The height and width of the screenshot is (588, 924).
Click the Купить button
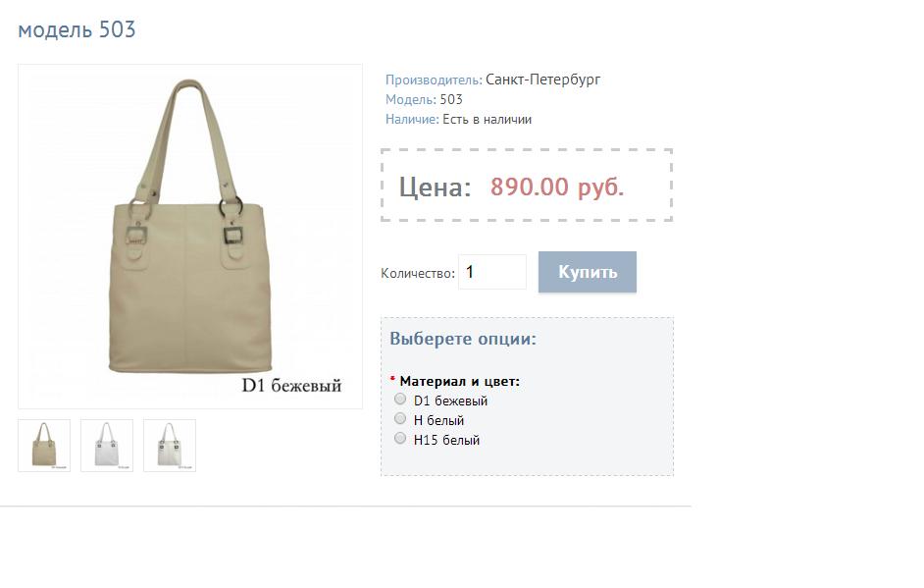[588, 272]
